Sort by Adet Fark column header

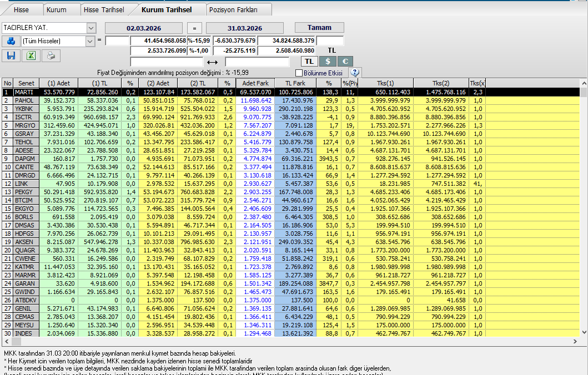click(255, 83)
